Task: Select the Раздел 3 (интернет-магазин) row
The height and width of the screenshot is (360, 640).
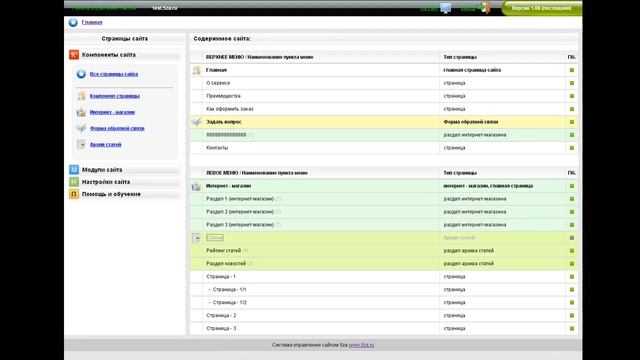Action: pyautogui.click(x=384, y=225)
